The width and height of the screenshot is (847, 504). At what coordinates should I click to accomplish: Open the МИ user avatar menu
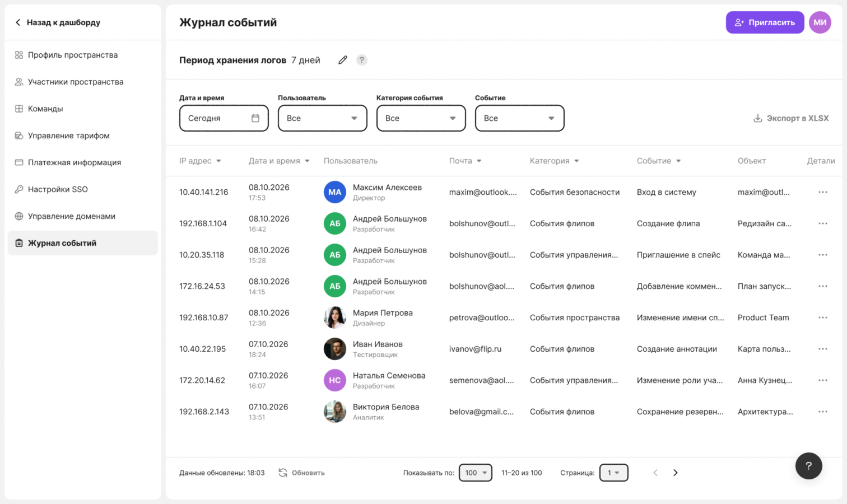pyautogui.click(x=820, y=22)
